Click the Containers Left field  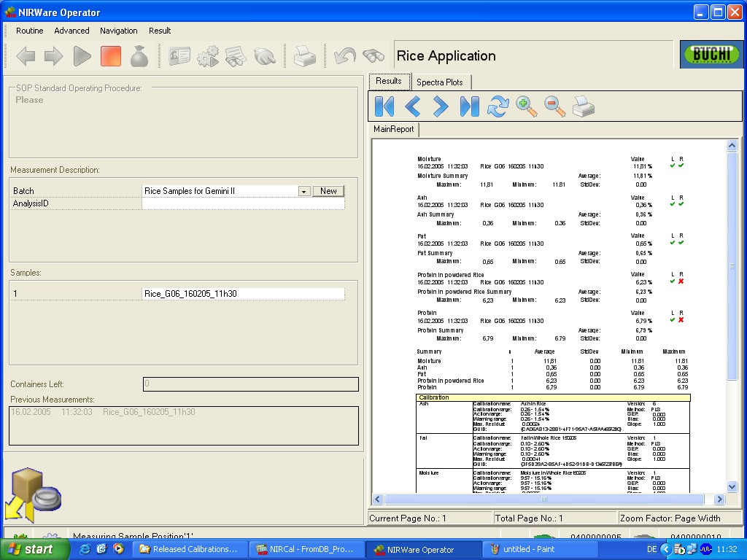251,384
